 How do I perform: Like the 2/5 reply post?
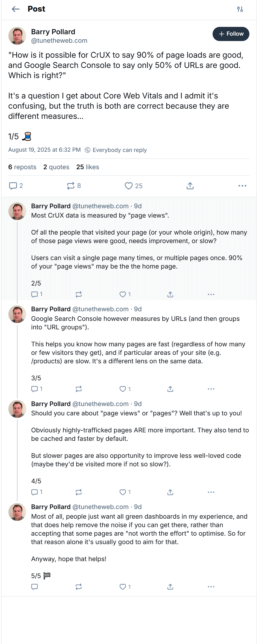(x=125, y=294)
